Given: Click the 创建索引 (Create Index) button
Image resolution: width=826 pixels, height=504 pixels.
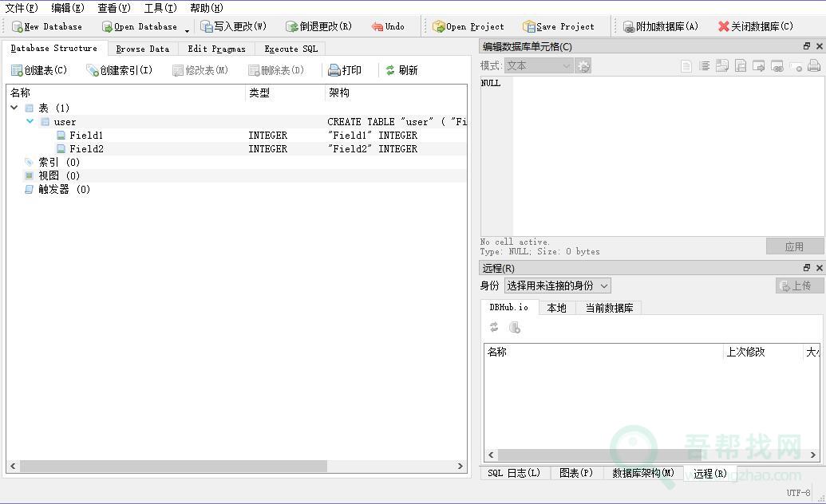Looking at the screenshot, I should pos(119,71).
